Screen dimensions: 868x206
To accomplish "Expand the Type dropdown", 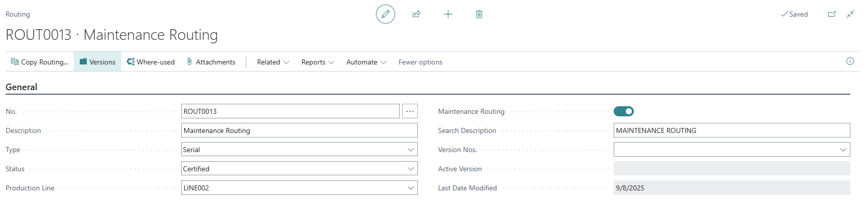I will (411, 150).
